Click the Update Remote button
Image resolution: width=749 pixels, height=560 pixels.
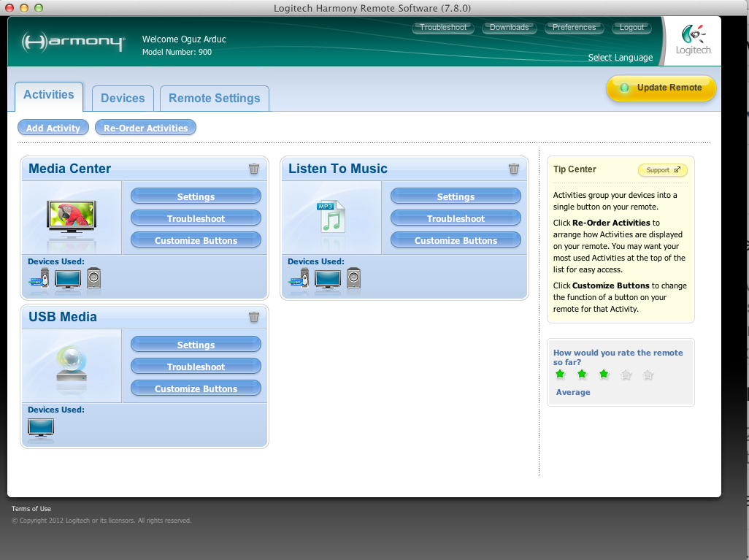tap(661, 88)
